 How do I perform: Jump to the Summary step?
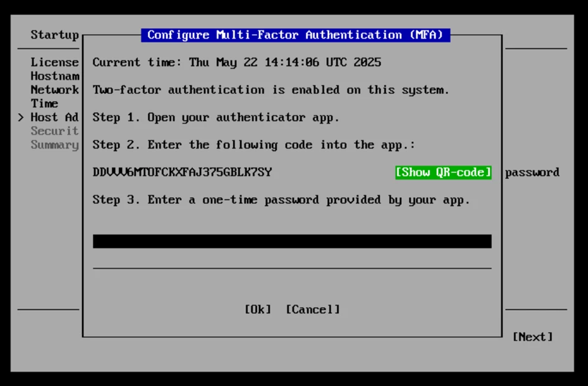(55, 145)
